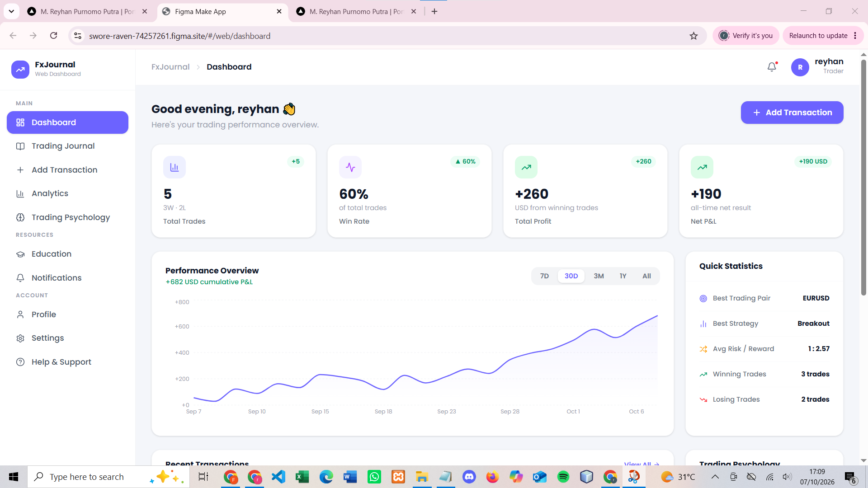Viewport: 868px width, 488px height.
Task: Click the Net P&L trend icon
Action: click(x=702, y=167)
